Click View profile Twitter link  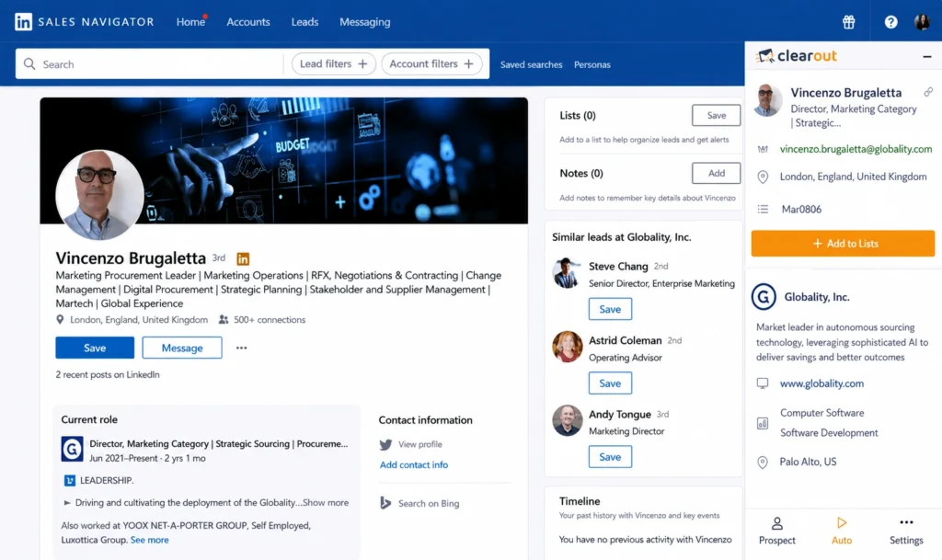[x=419, y=444]
